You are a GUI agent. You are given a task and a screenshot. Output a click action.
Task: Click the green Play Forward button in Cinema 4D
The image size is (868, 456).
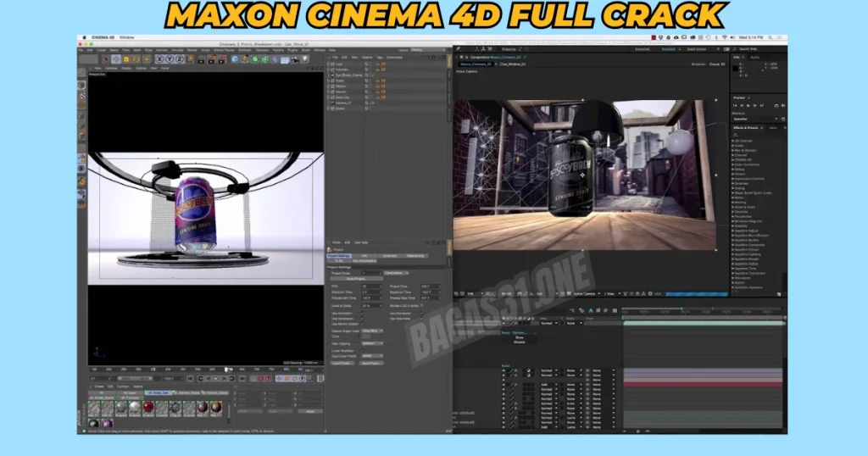point(215,379)
